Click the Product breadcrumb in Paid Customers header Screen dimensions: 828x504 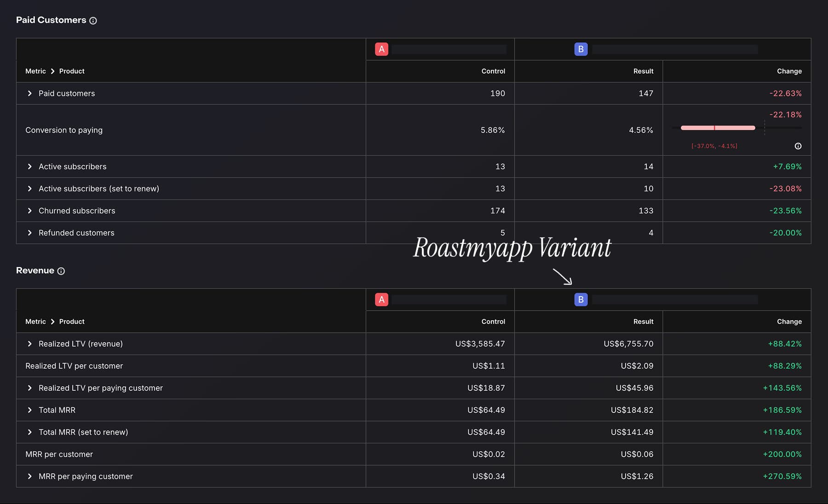click(72, 71)
